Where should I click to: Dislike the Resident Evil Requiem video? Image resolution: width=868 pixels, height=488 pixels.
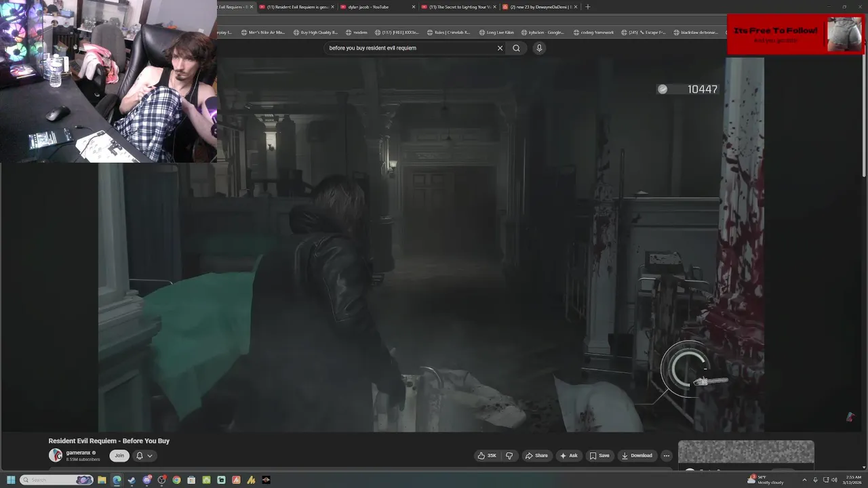pos(509,455)
